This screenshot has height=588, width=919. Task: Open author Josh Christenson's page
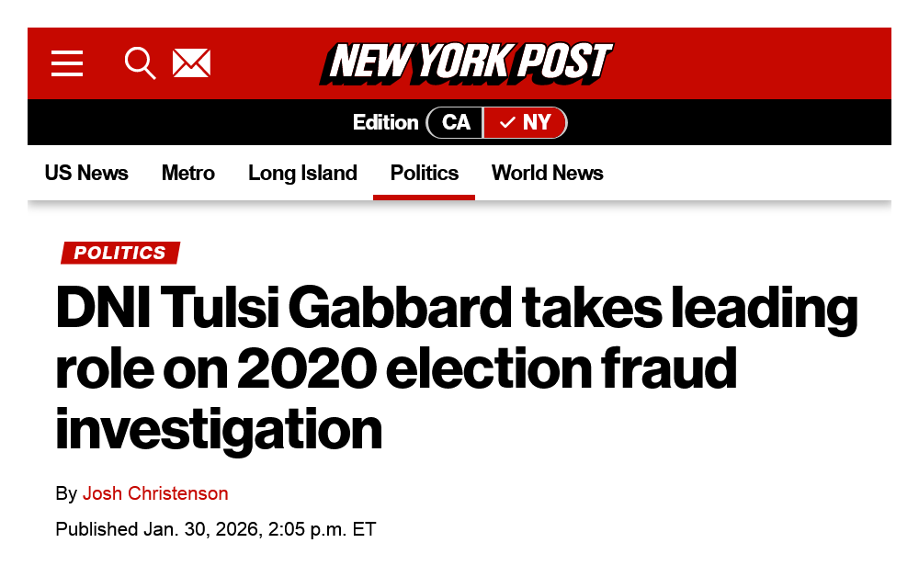coord(155,493)
